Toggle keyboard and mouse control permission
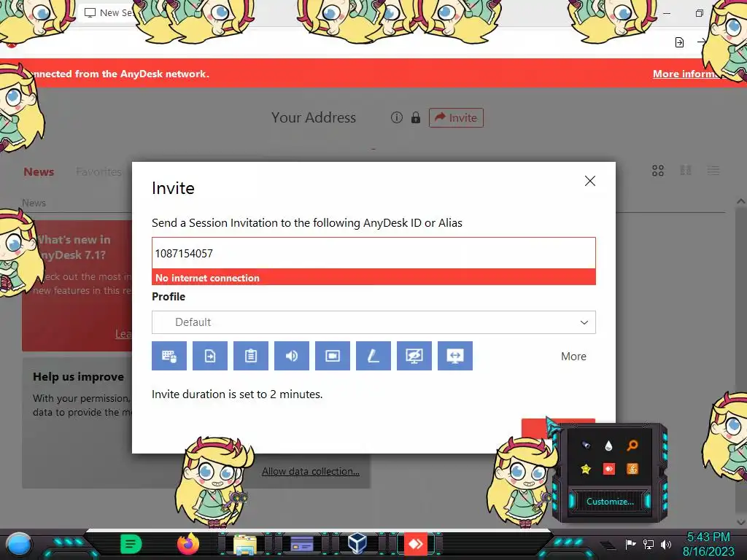This screenshot has width=747, height=560. [x=169, y=356]
